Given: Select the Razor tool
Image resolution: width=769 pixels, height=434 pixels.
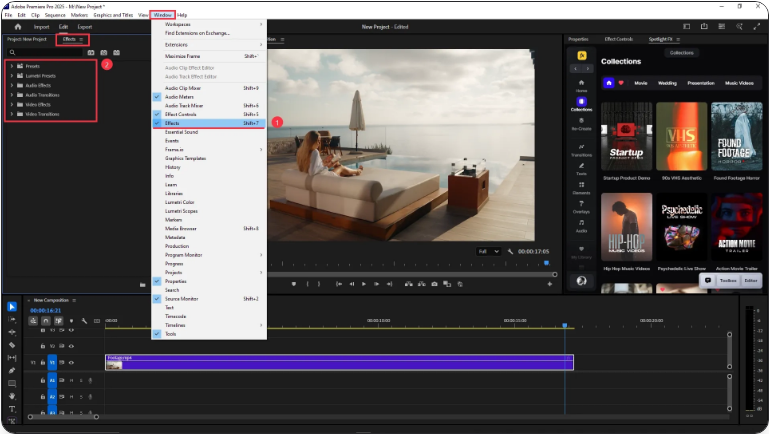Looking at the screenshot, I should [12, 345].
